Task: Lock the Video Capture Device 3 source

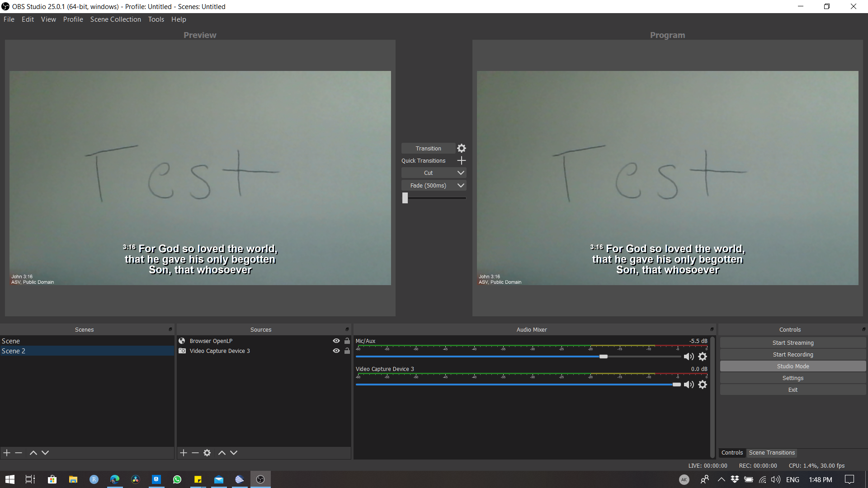Action: (x=347, y=351)
